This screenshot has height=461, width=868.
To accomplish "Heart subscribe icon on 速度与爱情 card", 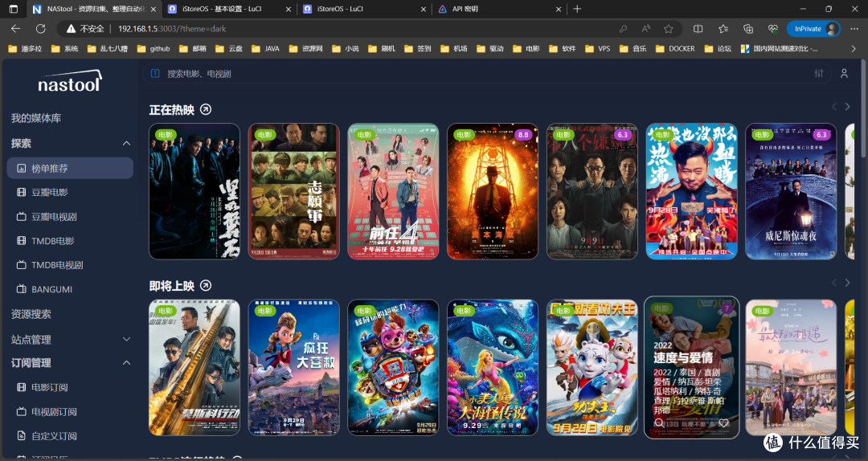I will click(723, 423).
